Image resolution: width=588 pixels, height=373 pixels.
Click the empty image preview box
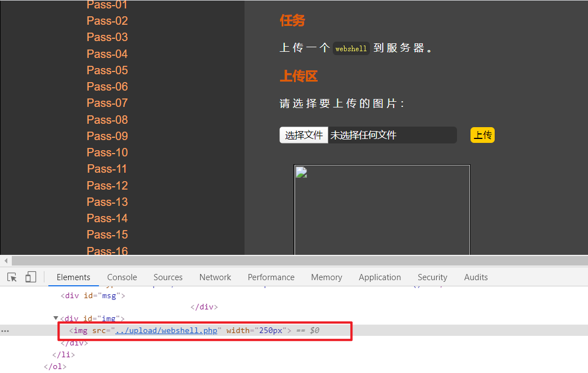pyautogui.click(x=382, y=210)
